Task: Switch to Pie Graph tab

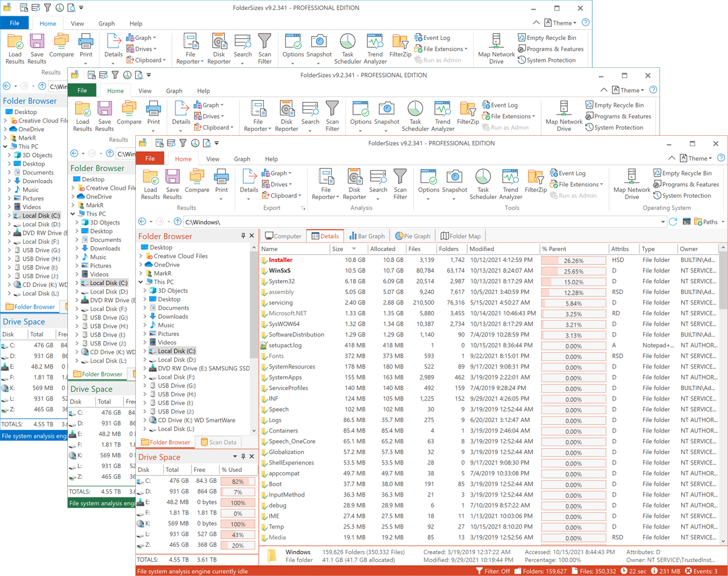Action: tap(413, 236)
